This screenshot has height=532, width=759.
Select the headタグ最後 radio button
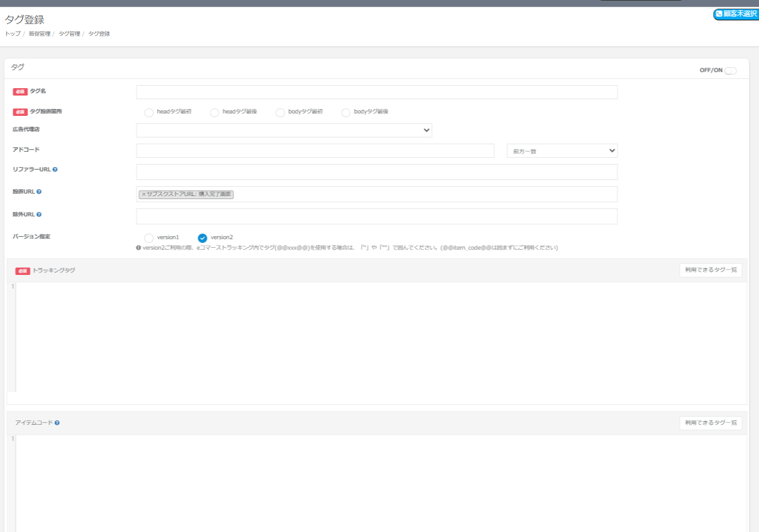pyautogui.click(x=215, y=113)
